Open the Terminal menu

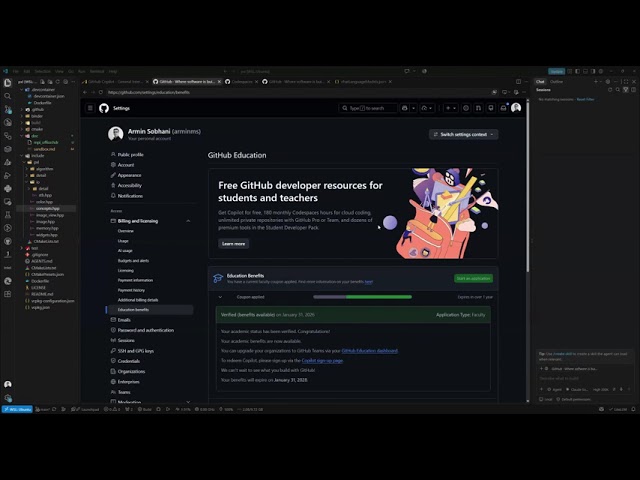(x=97, y=71)
